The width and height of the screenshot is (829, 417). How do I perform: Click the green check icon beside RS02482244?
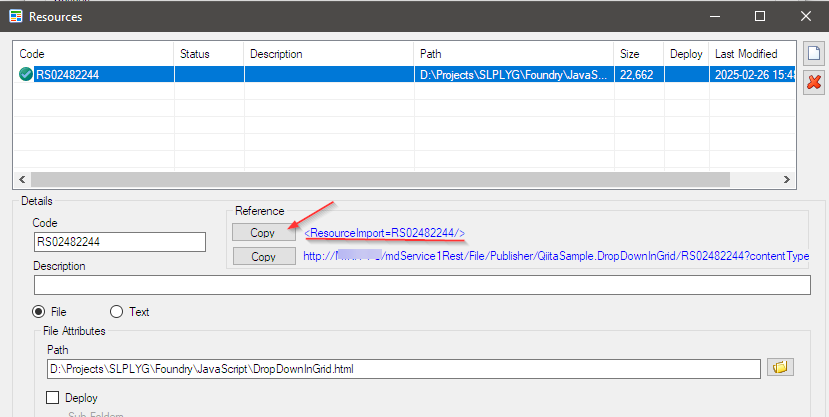pos(25,75)
